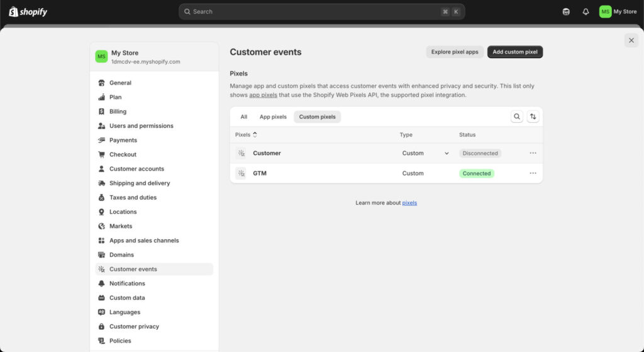Click Explore pixel apps button

click(455, 52)
